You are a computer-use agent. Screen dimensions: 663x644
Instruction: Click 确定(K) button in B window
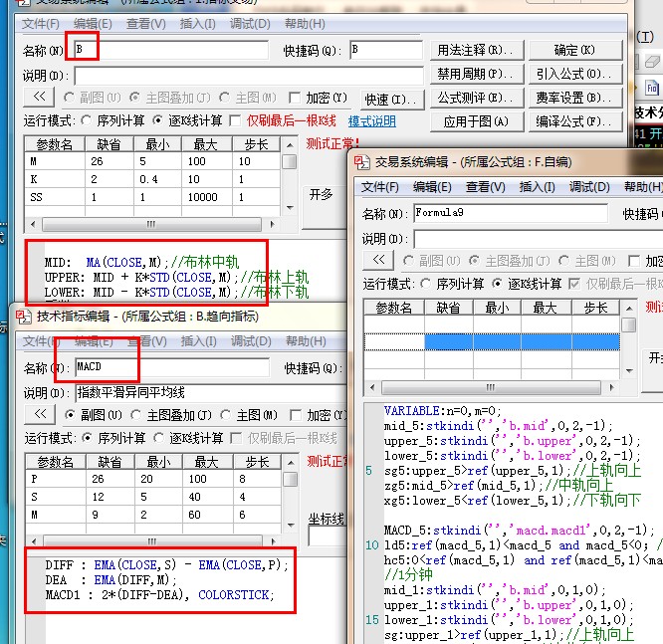tap(575, 51)
